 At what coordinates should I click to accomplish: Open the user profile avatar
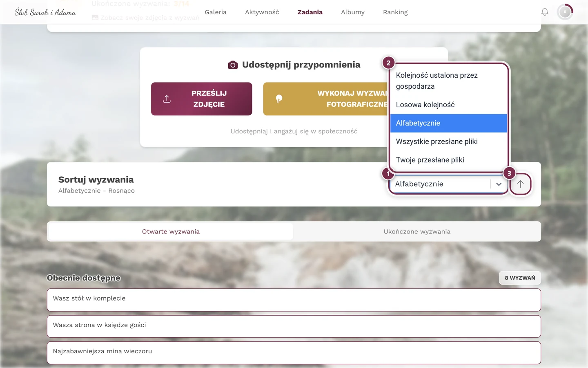click(565, 12)
